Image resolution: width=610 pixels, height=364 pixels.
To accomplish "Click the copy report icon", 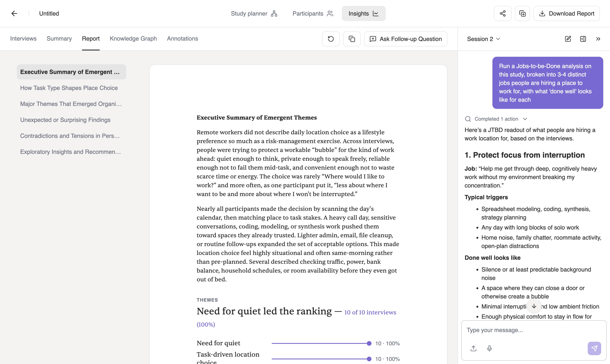I will [x=352, y=39].
